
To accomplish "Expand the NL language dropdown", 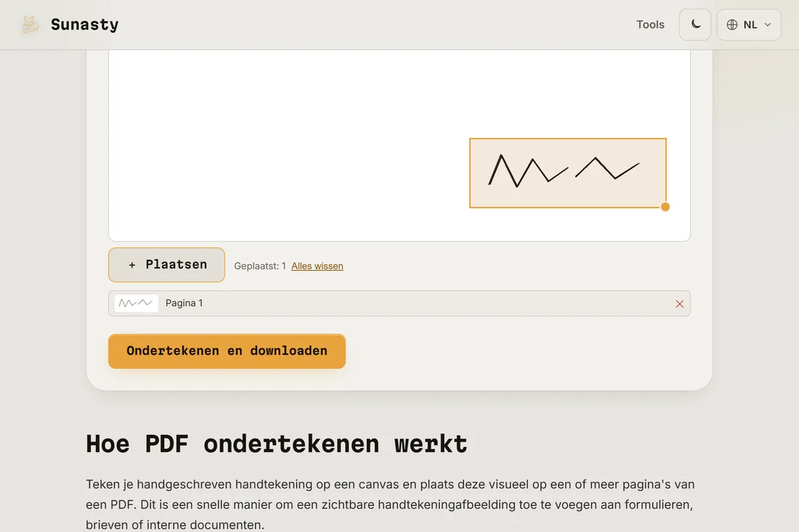I will click(749, 25).
